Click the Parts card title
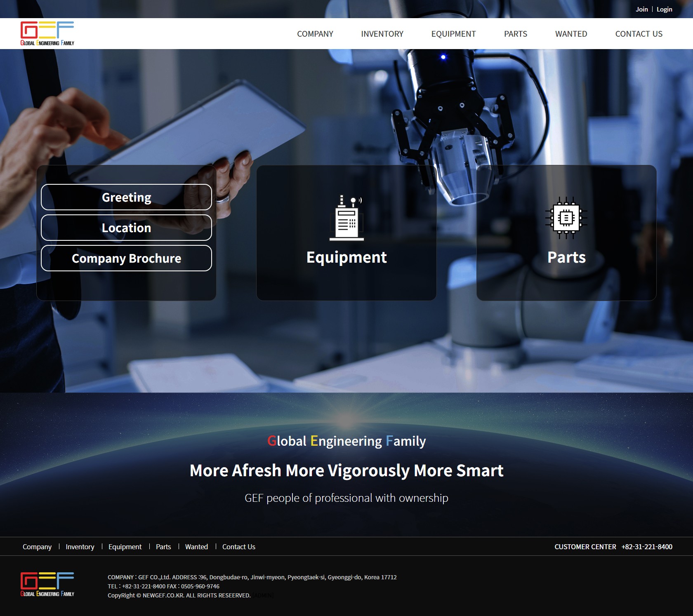This screenshot has width=693, height=616. (x=566, y=257)
